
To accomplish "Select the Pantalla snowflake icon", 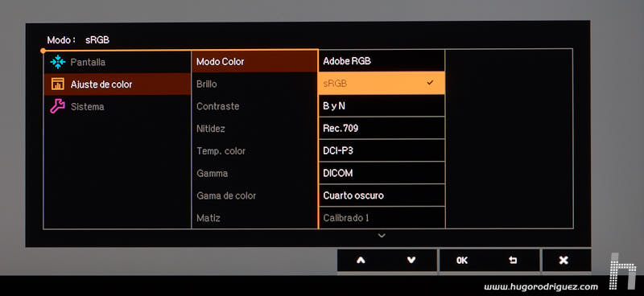I will [x=58, y=62].
